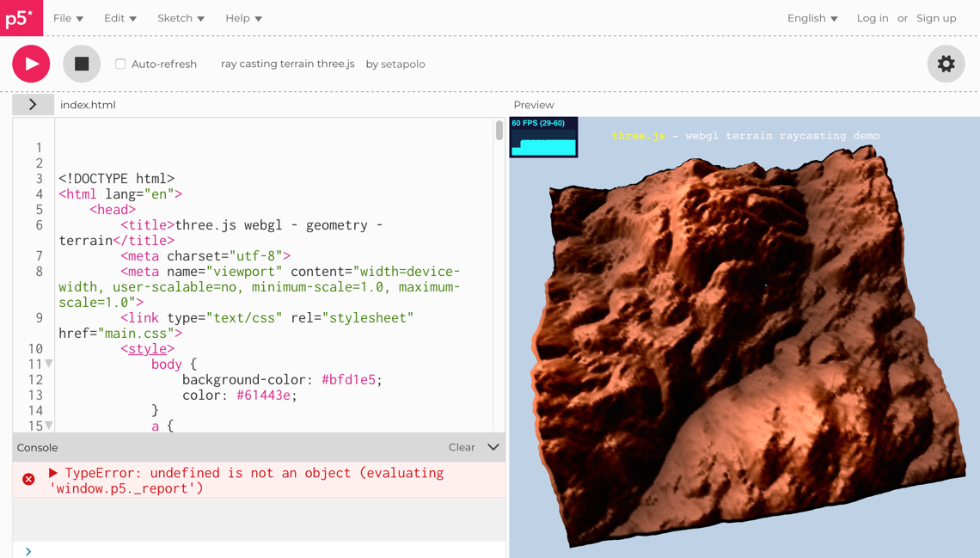The height and width of the screenshot is (558, 980).
Task: Clear the console output
Action: click(462, 447)
